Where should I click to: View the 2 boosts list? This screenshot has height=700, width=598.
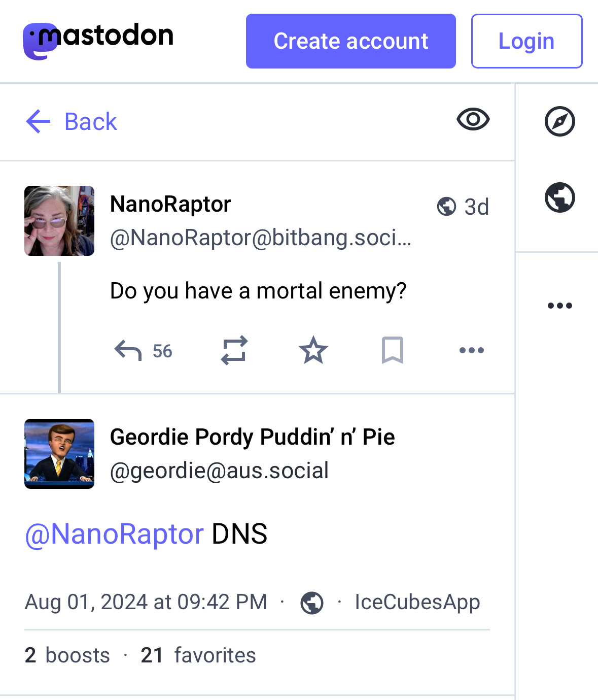[67, 655]
